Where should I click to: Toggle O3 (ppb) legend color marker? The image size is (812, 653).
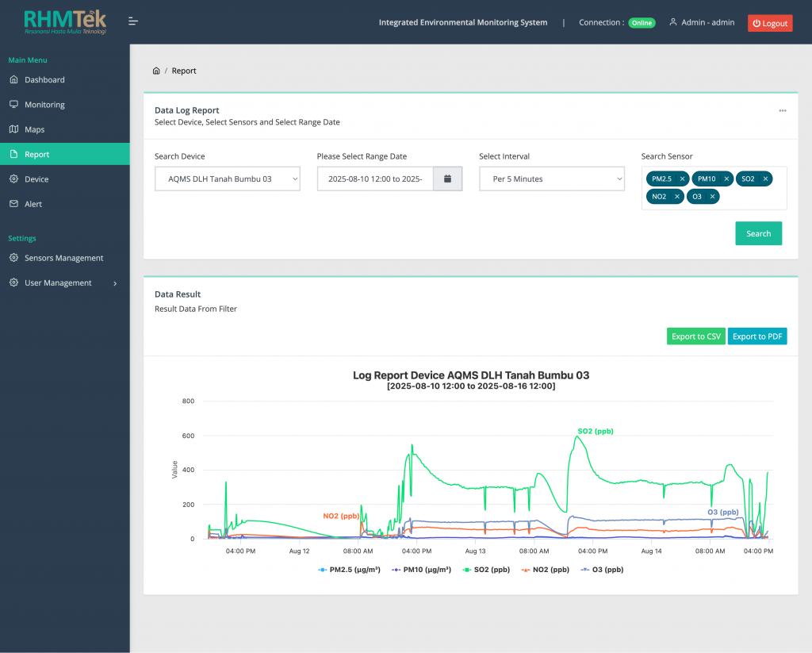click(x=586, y=570)
